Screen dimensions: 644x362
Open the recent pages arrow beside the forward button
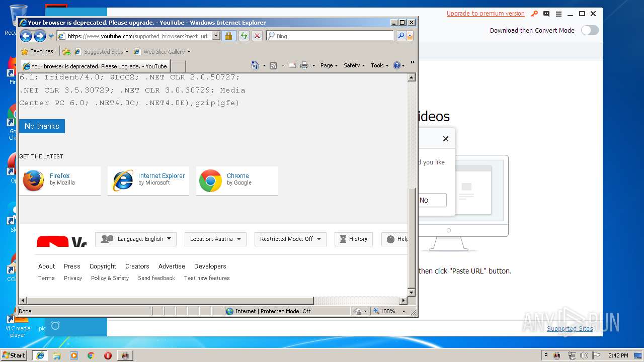pos(51,36)
